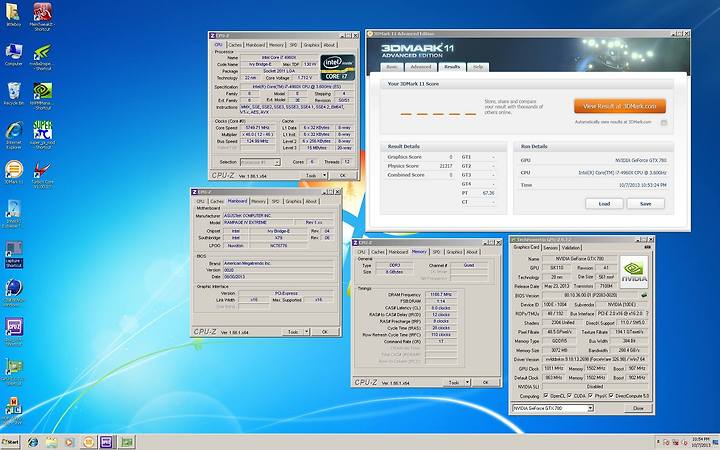Switch to SPD tab in top CPU-Z window
This screenshot has height=450, width=720.
click(293, 45)
